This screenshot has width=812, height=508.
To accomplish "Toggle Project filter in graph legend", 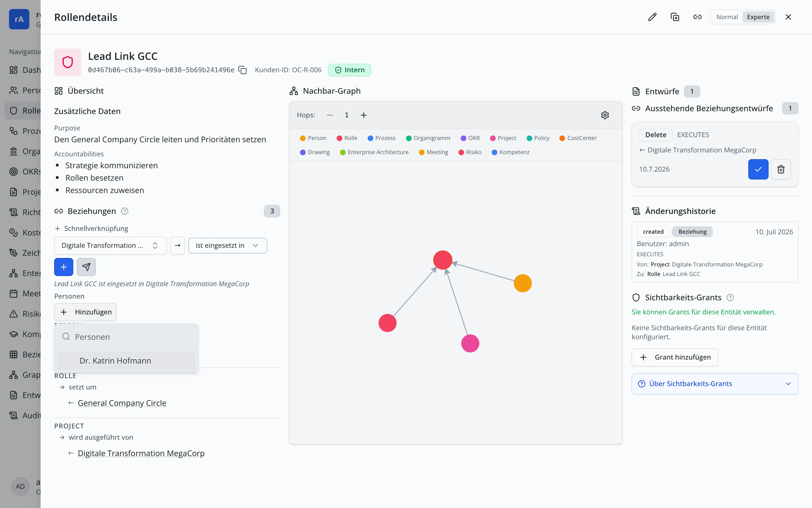I will [503, 138].
